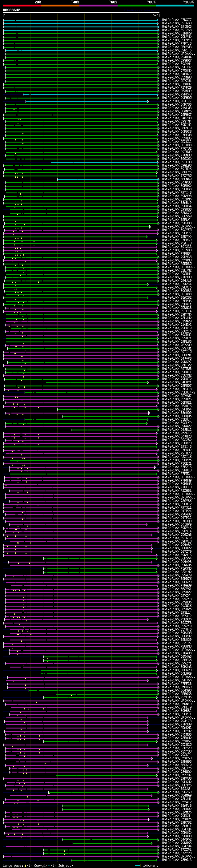
Task: Select the UniRef100_A3AD02 label
Action: (x=177, y=809)
